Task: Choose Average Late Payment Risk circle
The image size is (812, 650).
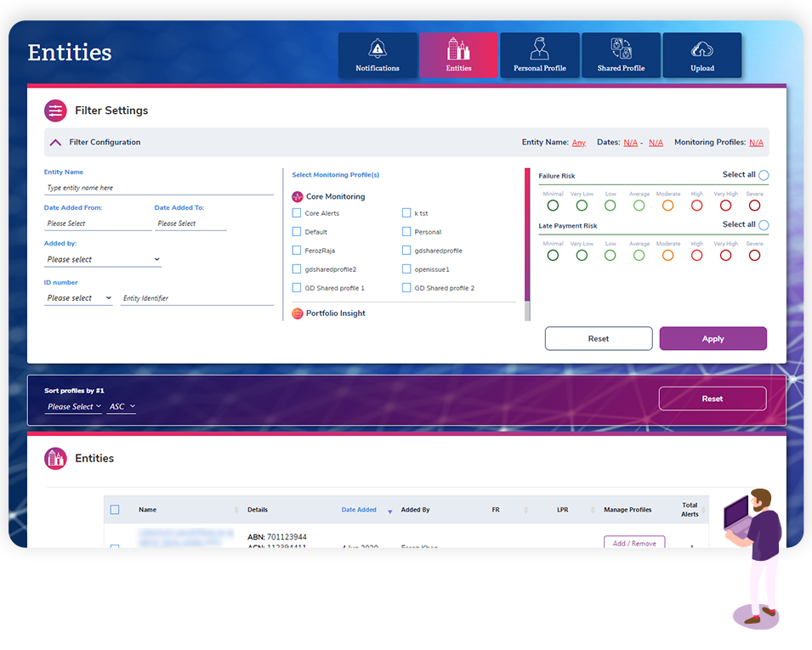Action: [x=639, y=255]
